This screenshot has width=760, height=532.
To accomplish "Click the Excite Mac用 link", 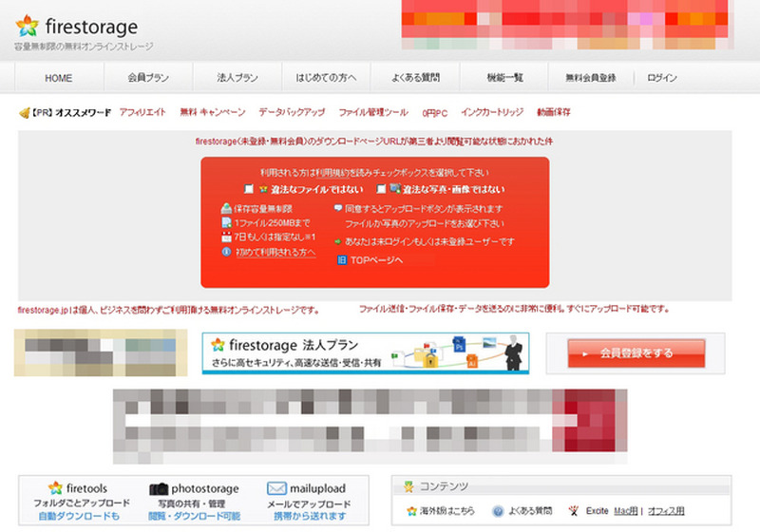I will pyautogui.click(x=625, y=511).
